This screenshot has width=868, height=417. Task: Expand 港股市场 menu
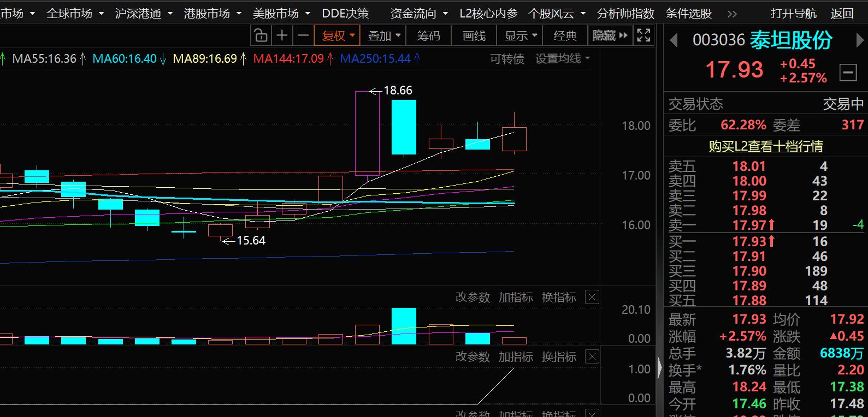[213, 14]
